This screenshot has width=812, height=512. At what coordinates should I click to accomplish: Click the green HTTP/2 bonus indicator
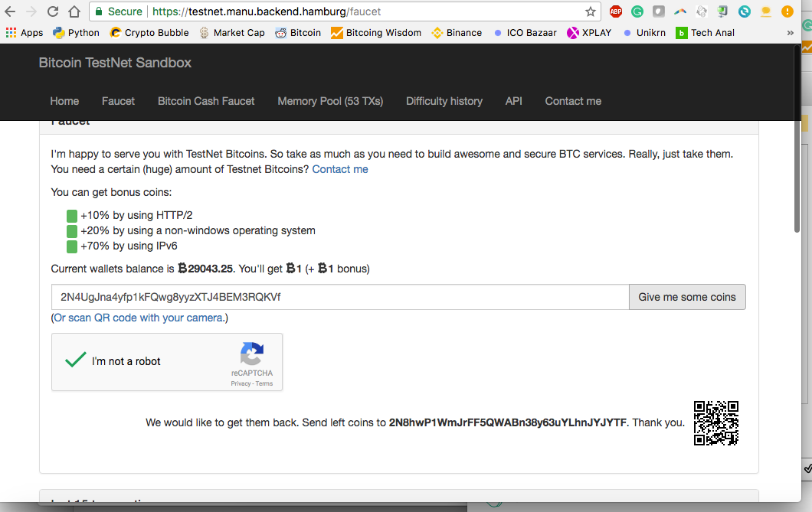72,216
